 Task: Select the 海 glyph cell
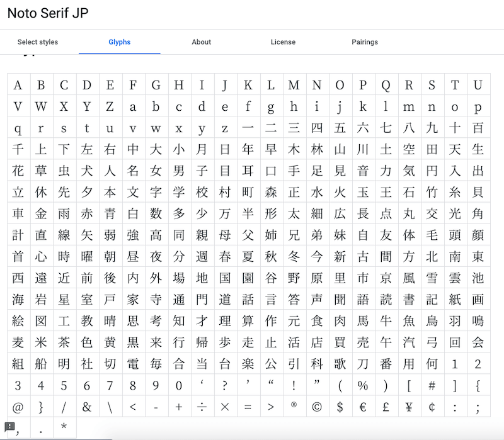pos(19,299)
